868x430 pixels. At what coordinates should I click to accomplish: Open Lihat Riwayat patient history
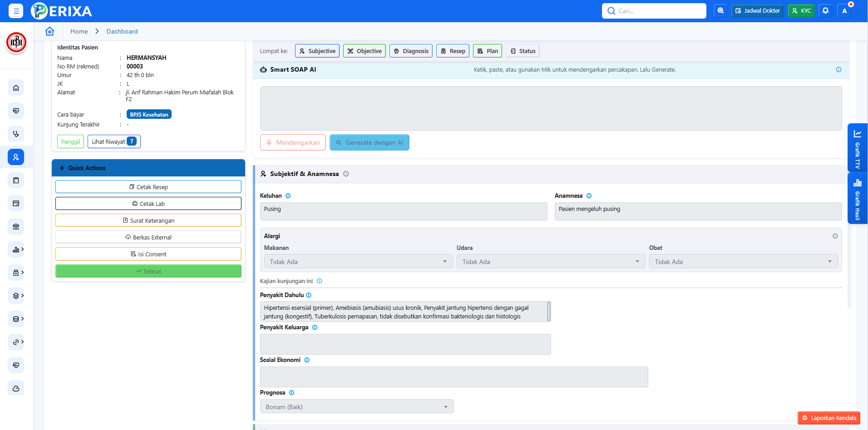(113, 142)
